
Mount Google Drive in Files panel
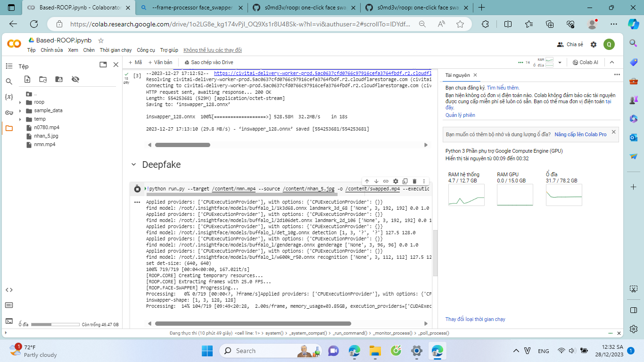pyautogui.click(x=59, y=79)
